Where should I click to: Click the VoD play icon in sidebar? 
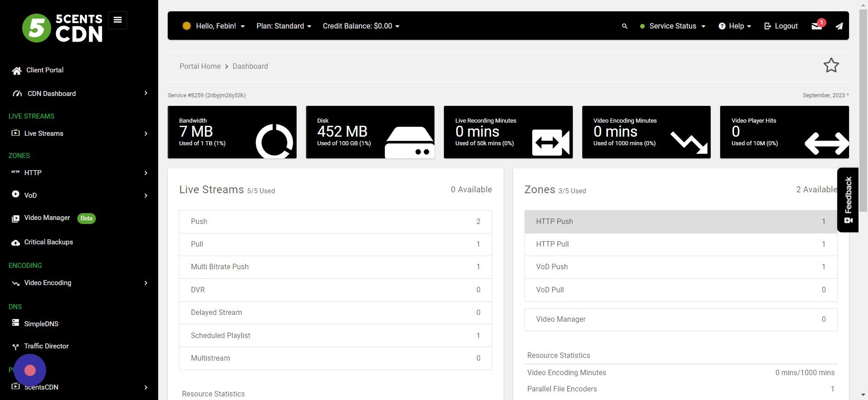click(15, 194)
